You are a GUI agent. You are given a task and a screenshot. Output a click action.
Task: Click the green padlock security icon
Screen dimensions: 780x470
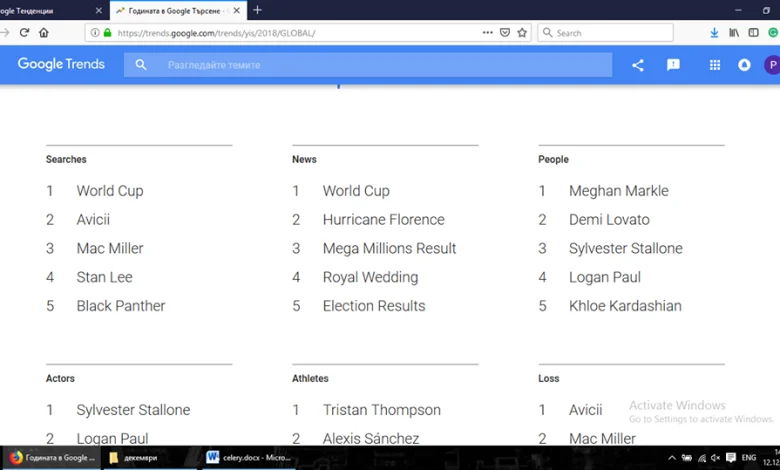(x=107, y=33)
